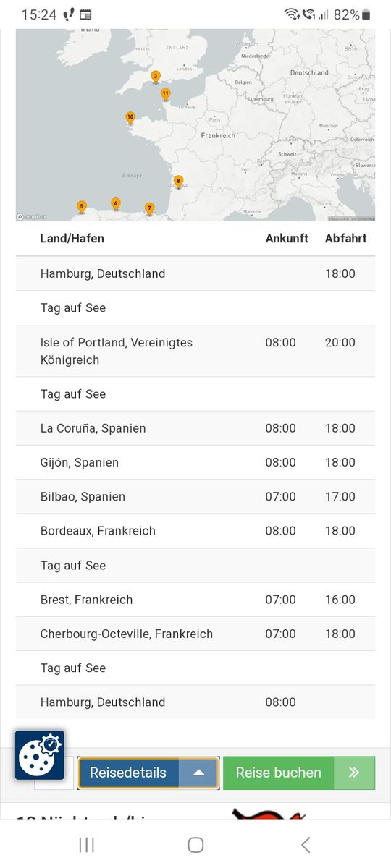This screenshot has height=868, width=391.
Task: Select map marker number 5
Action: (x=82, y=208)
